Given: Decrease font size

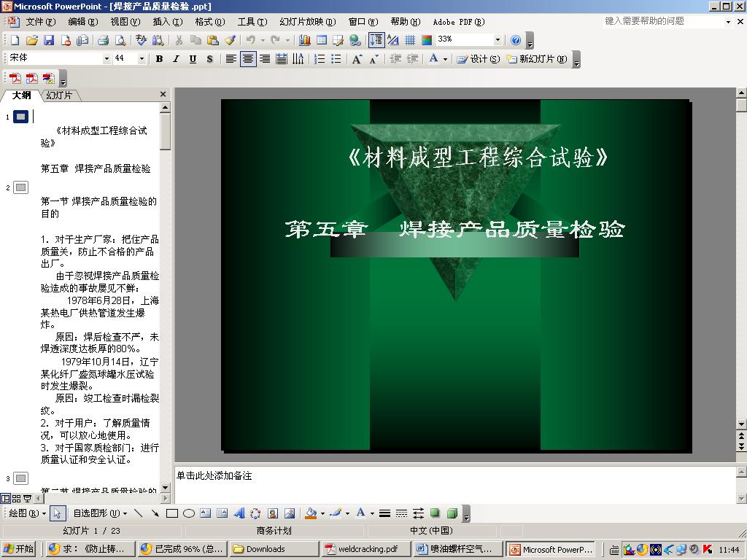Looking at the screenshot, I should pos(374,59).
